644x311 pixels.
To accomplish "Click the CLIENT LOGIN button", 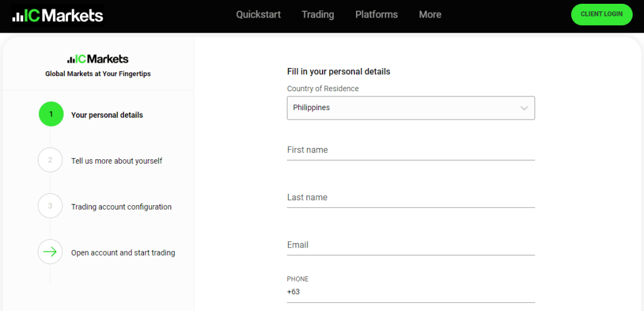I will click(602, 14).
